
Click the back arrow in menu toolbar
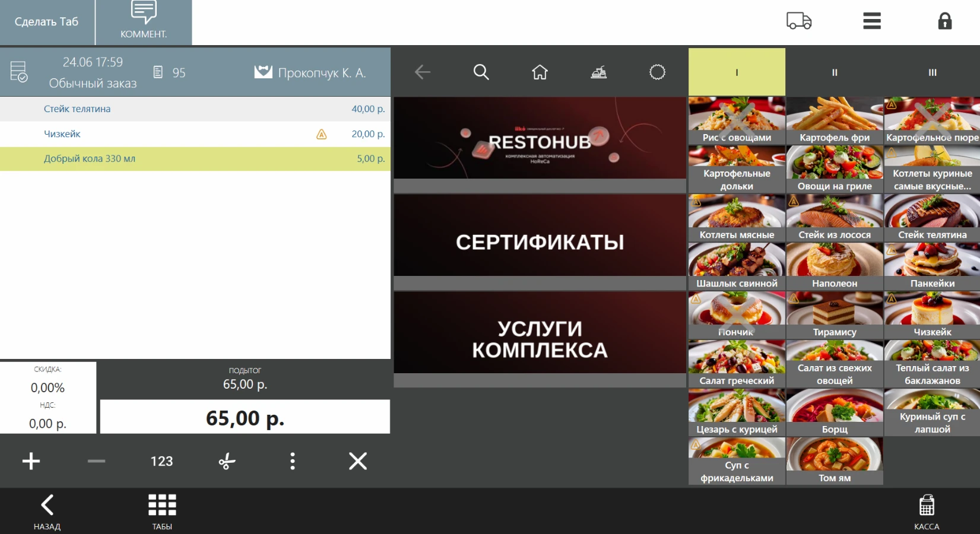coord(422,72)
